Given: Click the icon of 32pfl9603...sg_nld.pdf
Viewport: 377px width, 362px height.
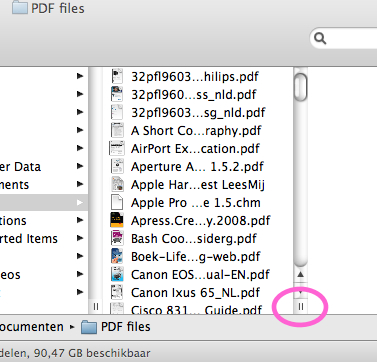Looking at the screenshot, I should [117, 113].
